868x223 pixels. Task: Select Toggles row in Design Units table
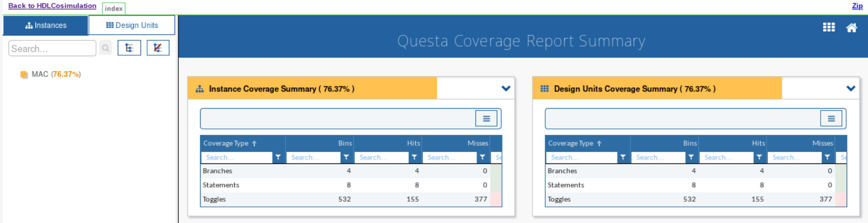[x=696, y=199]
